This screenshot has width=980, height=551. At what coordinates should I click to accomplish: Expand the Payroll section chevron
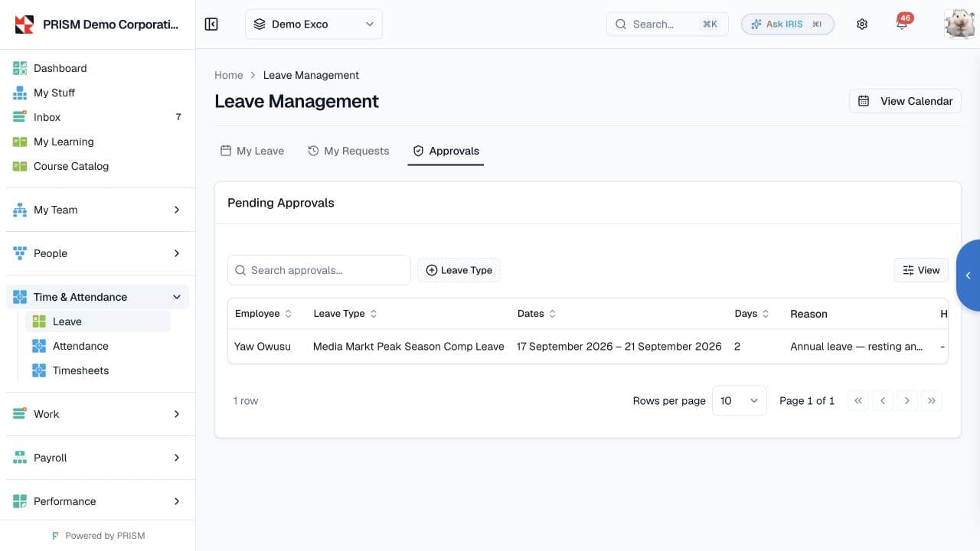click(x=177, y=458)
